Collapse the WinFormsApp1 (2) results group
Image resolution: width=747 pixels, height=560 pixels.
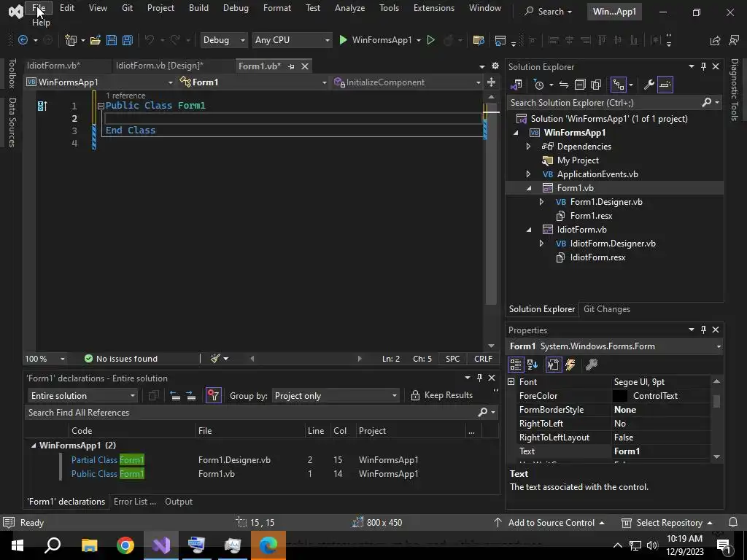click(x=34, y=446)
